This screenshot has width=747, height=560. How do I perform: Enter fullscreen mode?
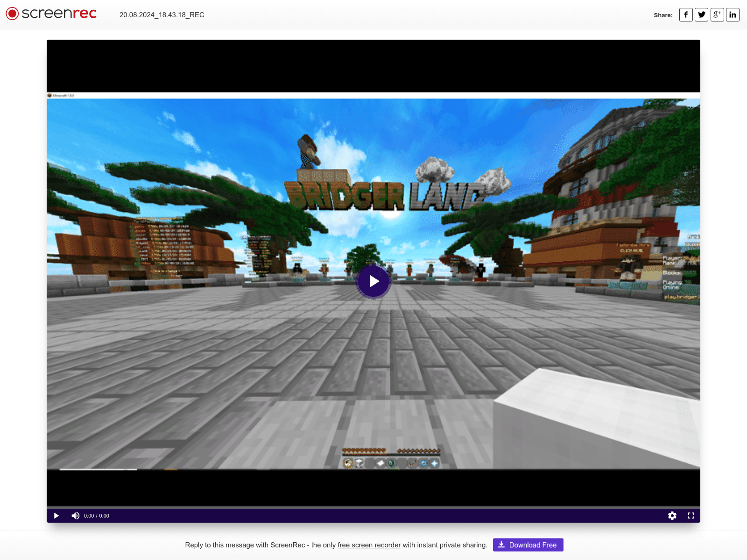point(691,516)
